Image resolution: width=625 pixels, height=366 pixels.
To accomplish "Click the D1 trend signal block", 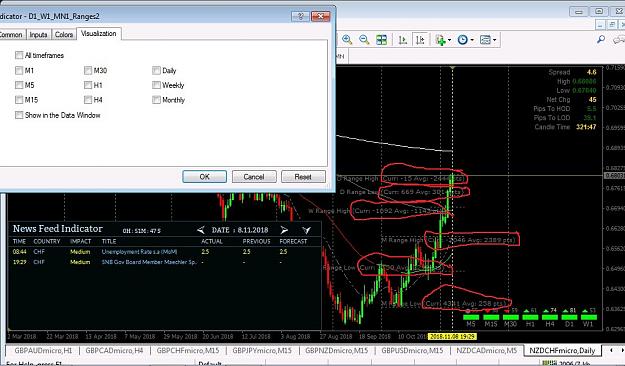I will [x=569, y=318].
